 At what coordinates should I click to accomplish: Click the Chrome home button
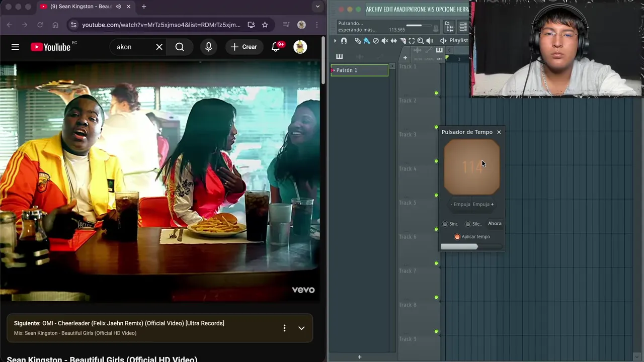55,25
